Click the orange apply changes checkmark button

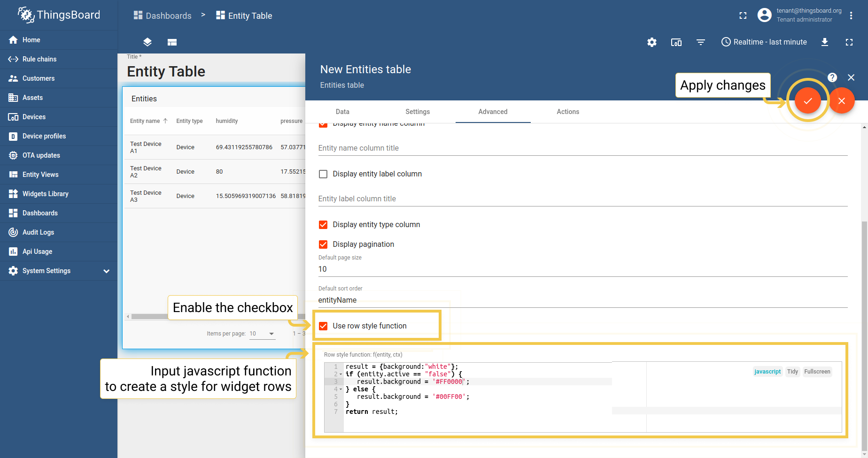(807, 101)
